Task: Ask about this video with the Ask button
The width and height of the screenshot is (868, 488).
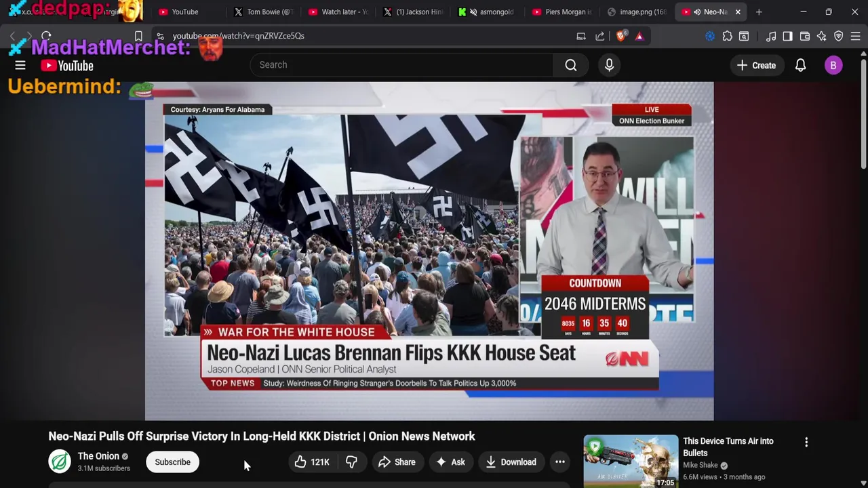Action: click(451, 462)
